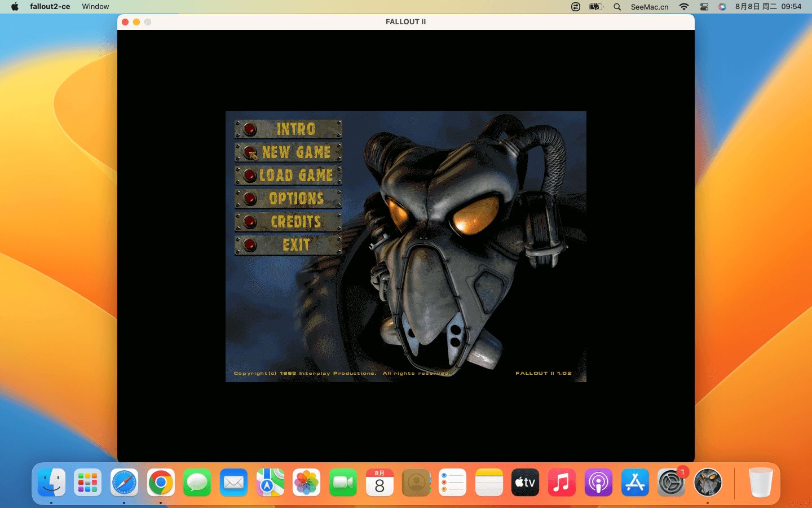The width and height of the screenshot is (812, 508).
Task: Open the Window menu in menu bar
Action: [x=95, y=7]
